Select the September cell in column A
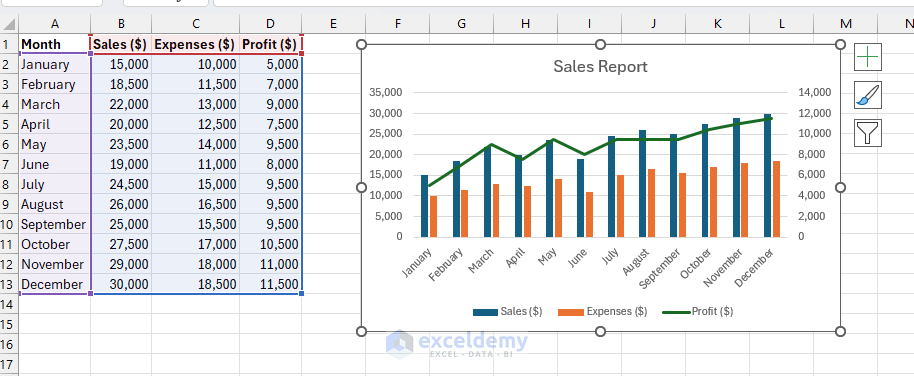 click(55, 224)
